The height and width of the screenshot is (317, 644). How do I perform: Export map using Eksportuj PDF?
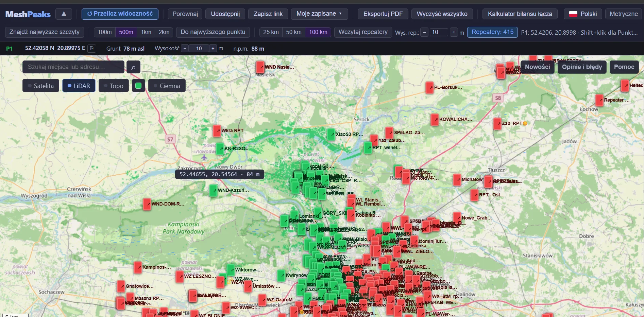383,14
